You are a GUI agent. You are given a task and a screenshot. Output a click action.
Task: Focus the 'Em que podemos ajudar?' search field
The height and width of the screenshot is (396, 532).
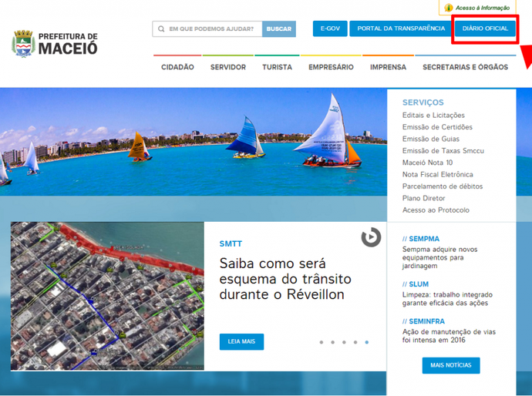click(x=207, y=29)
